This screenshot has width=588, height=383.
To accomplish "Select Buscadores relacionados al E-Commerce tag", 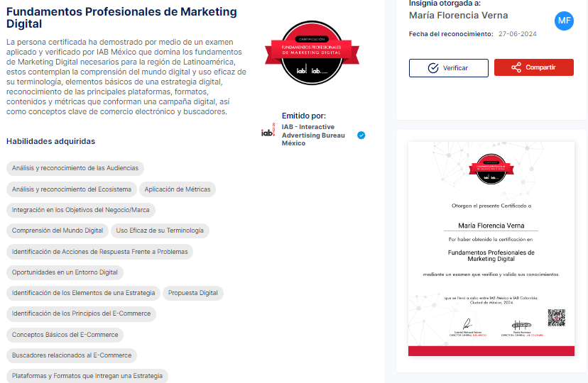I will click(x=72, y=355).
